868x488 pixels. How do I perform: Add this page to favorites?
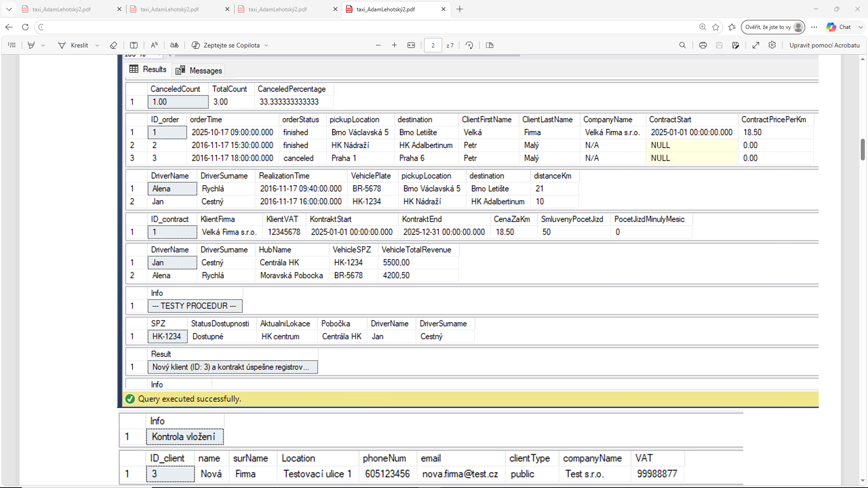pos(716,27)
